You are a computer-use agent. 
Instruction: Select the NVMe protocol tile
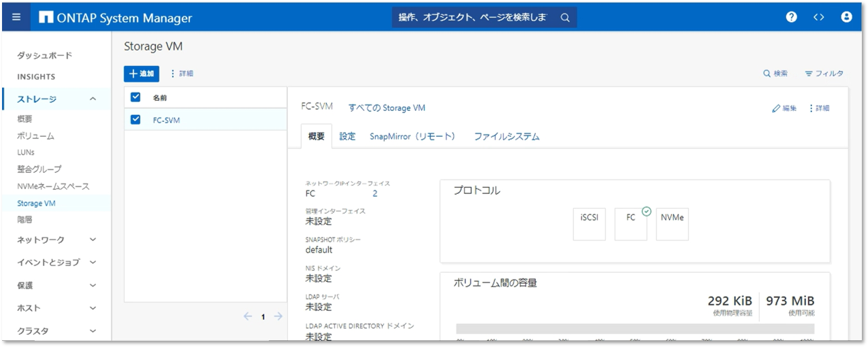pyautogui.click(x=672, y=224)
